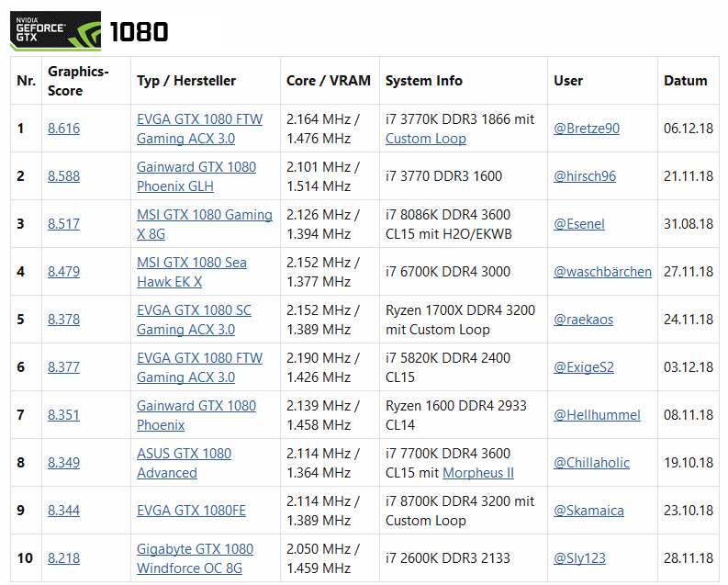This screenshot has height=585, width=728.
Task: Open the Gigabyte GTX 1080 Windforce OC 8G link
Action: coord(195,558)
